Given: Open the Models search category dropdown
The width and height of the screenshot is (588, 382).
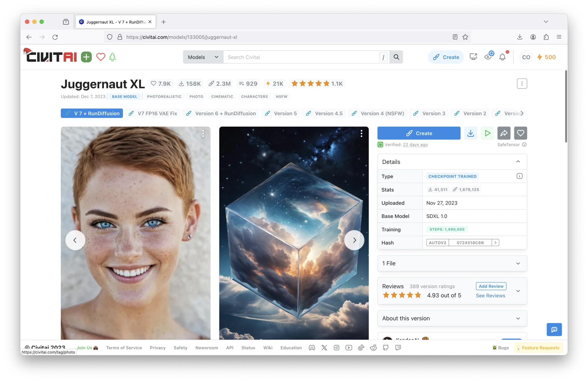Looking at the screenshot, I should click(x=203, y=57).
